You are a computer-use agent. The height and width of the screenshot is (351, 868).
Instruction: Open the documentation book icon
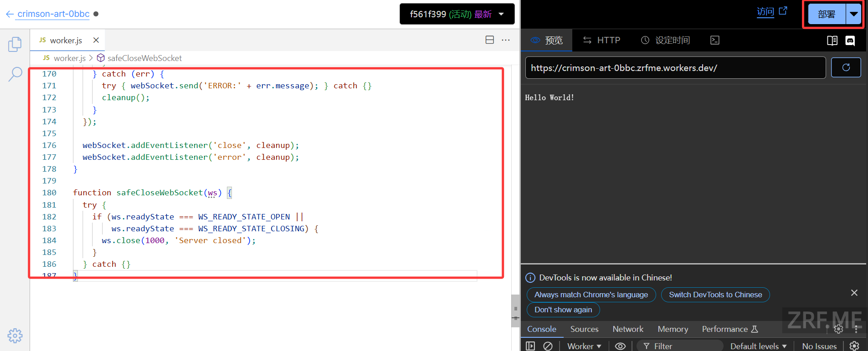coord(832,41)
